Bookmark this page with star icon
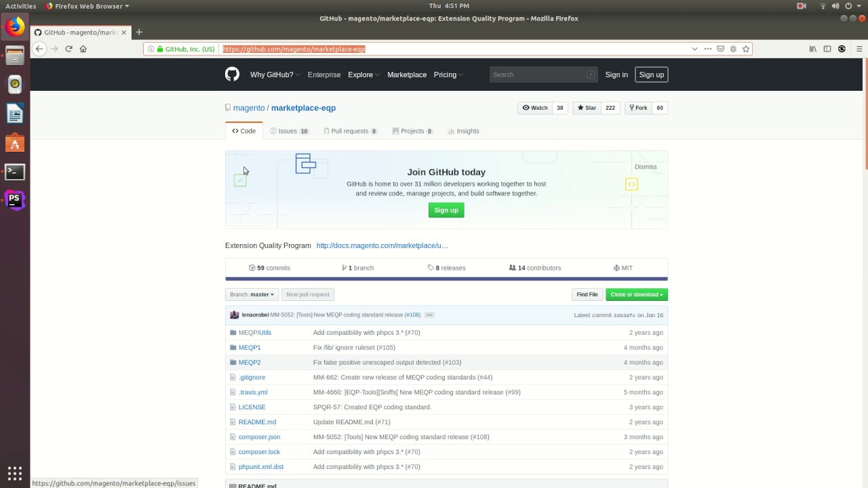The width and height of the screenshot is (868, 488). coord(746,49)
